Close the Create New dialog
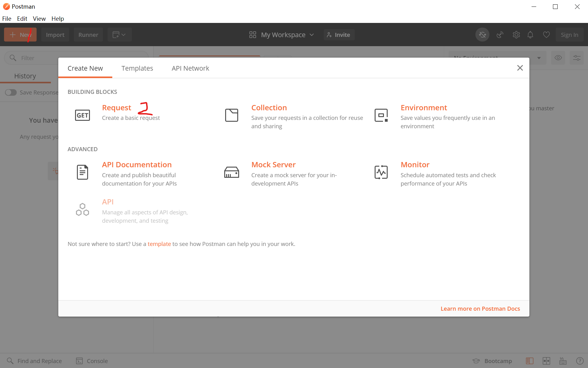The image size is (588, 368). (x=520, y=68)
